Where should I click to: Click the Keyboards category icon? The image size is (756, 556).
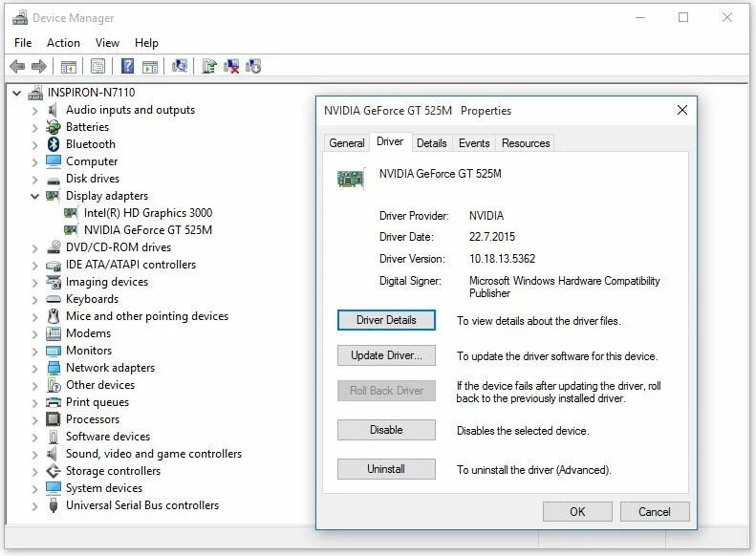click(53, 299)
